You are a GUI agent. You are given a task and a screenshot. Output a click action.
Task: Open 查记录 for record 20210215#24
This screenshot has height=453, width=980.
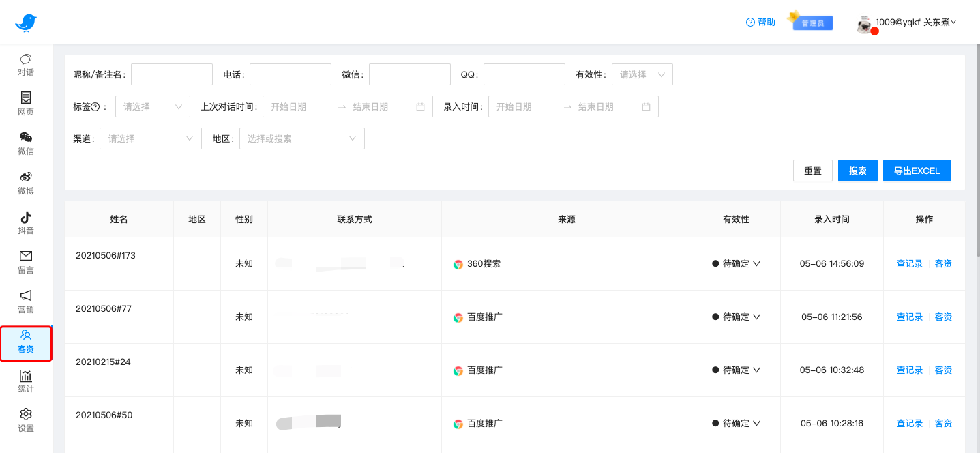[x=909, y=369]
